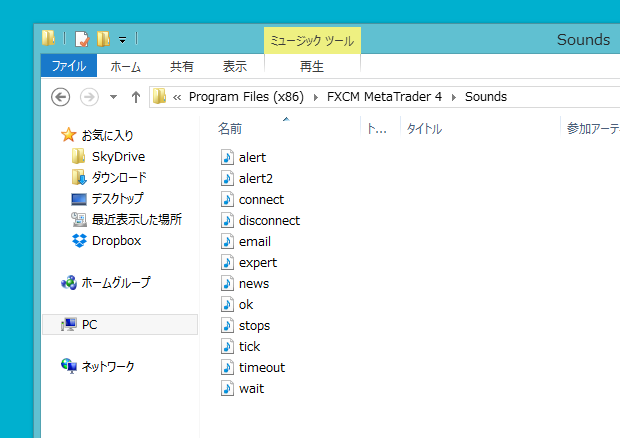Image resolution: width=620 pixels, height=438 pixels.
Task: Select PC in the navigation pane
Action: 89,325
